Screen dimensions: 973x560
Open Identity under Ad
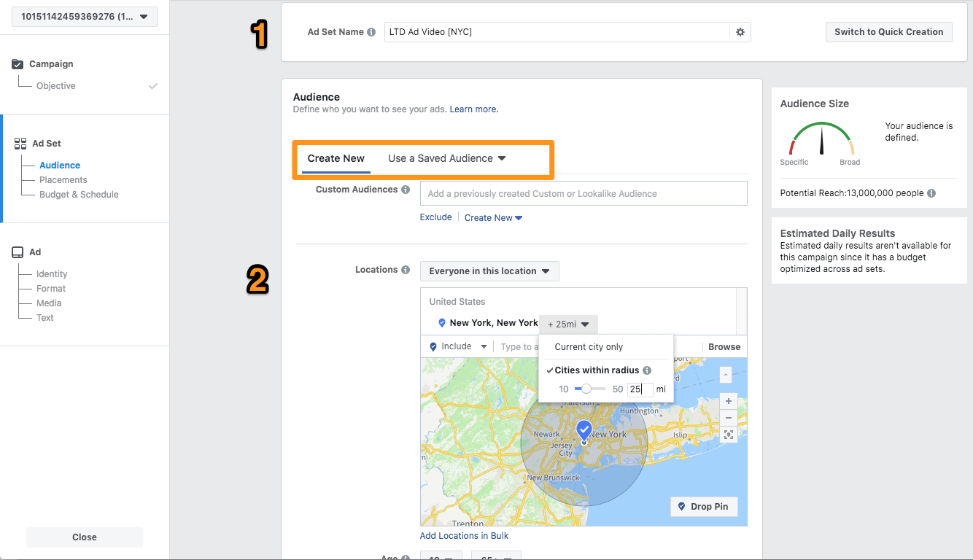tap(52, 274)
